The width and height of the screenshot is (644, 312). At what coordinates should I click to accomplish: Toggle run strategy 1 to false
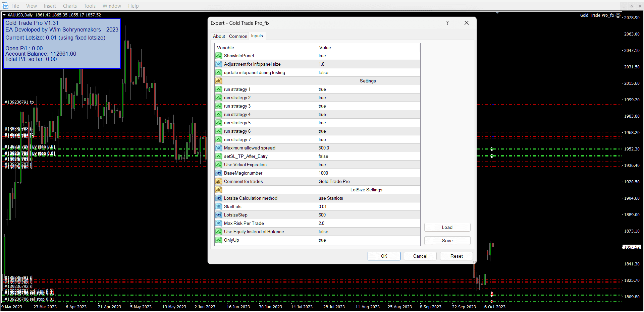coord(368,89)
